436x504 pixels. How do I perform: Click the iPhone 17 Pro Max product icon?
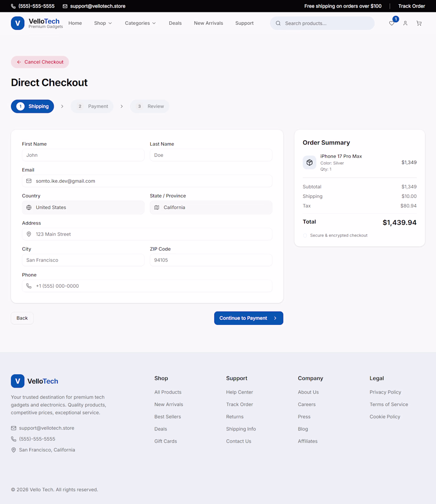point(310,162)
